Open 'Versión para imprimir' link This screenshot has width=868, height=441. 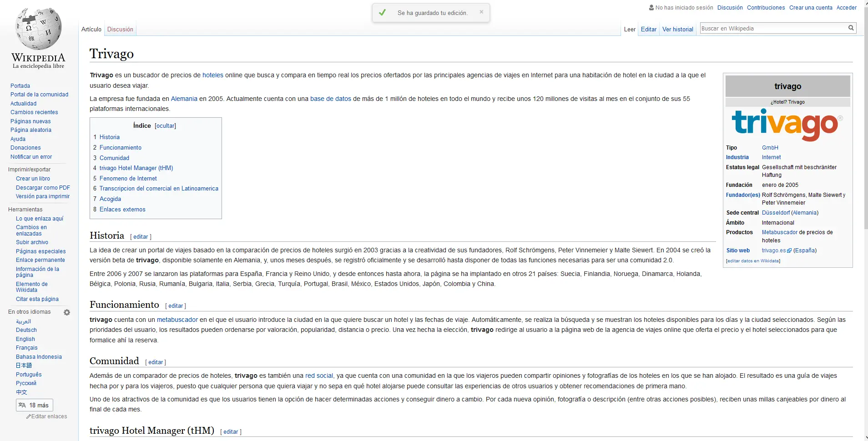(43, 196)
